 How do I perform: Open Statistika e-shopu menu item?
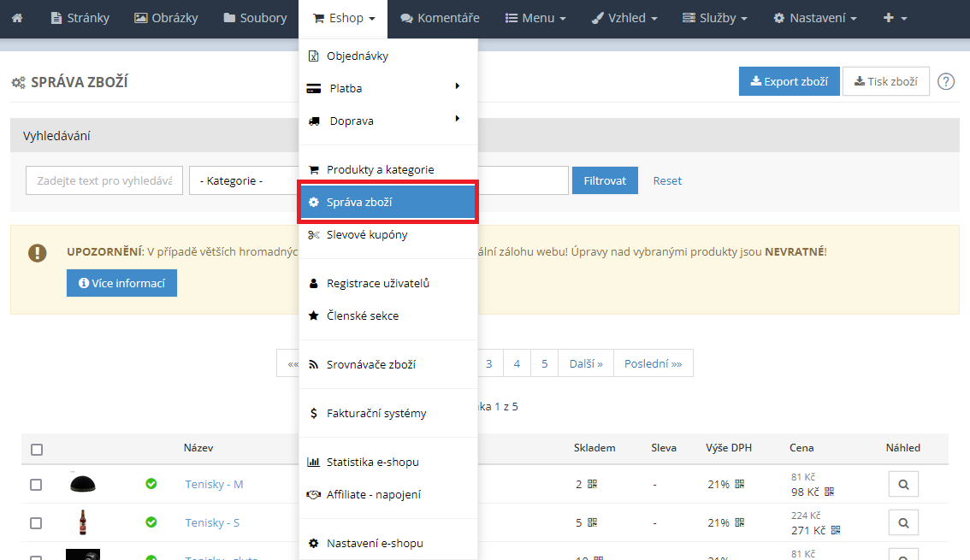tap(372, 462)
